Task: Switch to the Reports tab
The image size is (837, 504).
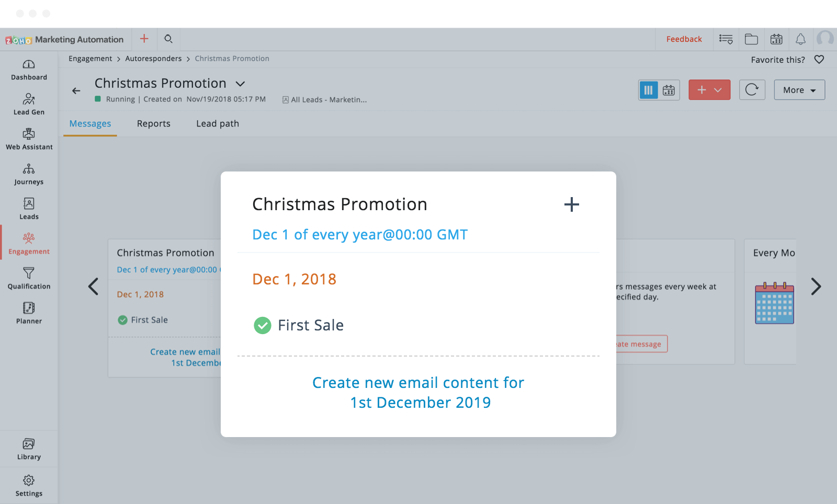Action: point(153,124)
